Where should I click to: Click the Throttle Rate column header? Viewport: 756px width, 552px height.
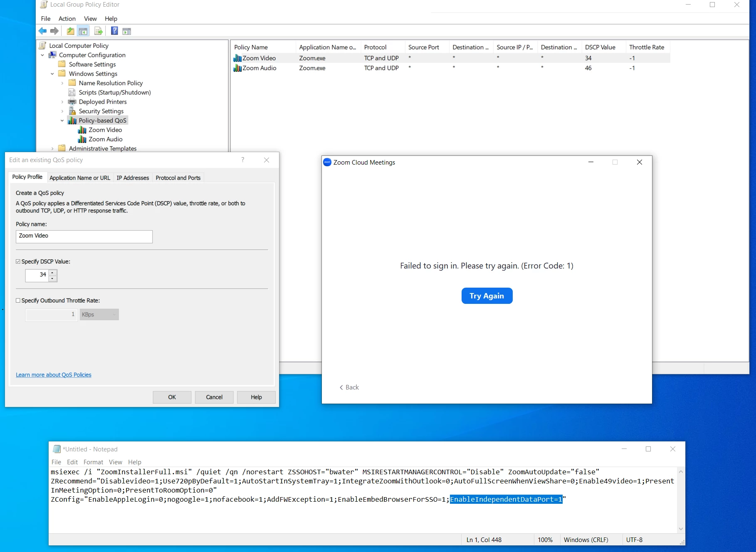click(x=647, y=47)
